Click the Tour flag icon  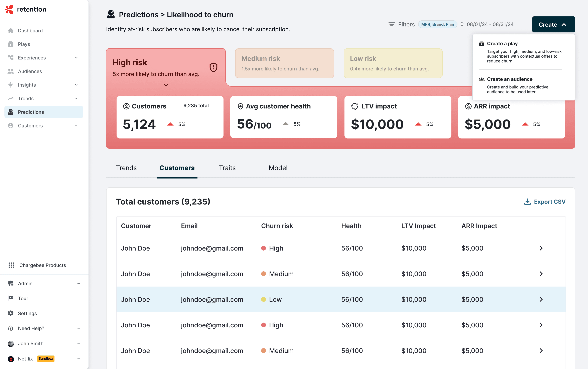pos(10,298)
